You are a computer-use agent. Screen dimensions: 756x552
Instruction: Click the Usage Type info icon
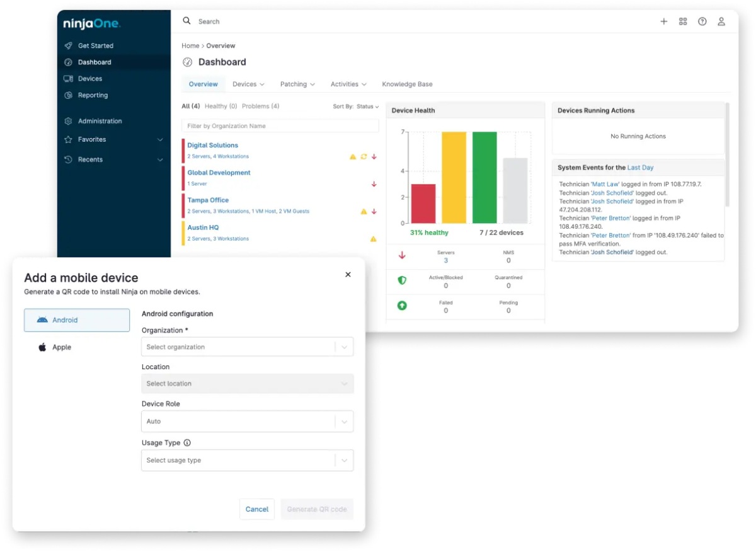tap(187, 443)
